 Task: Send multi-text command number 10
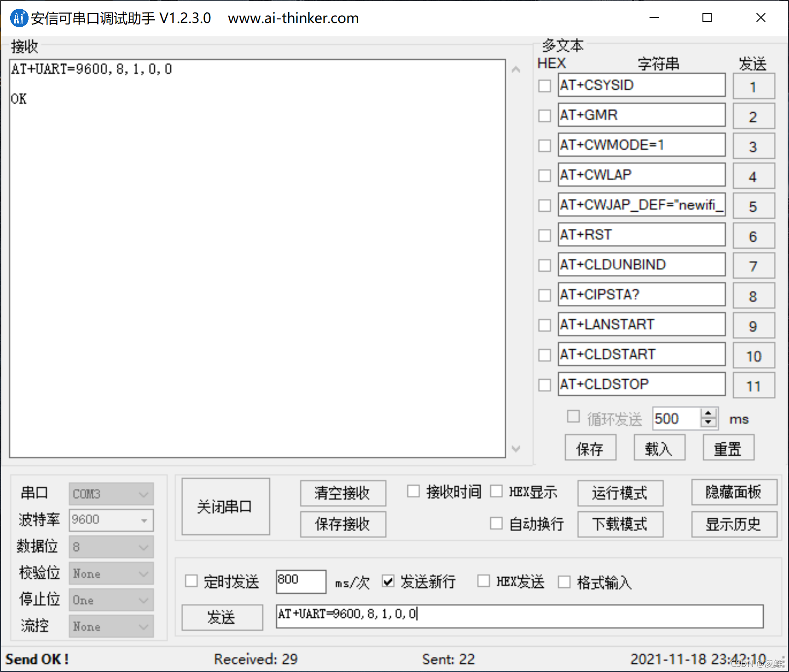pos(754,355)
